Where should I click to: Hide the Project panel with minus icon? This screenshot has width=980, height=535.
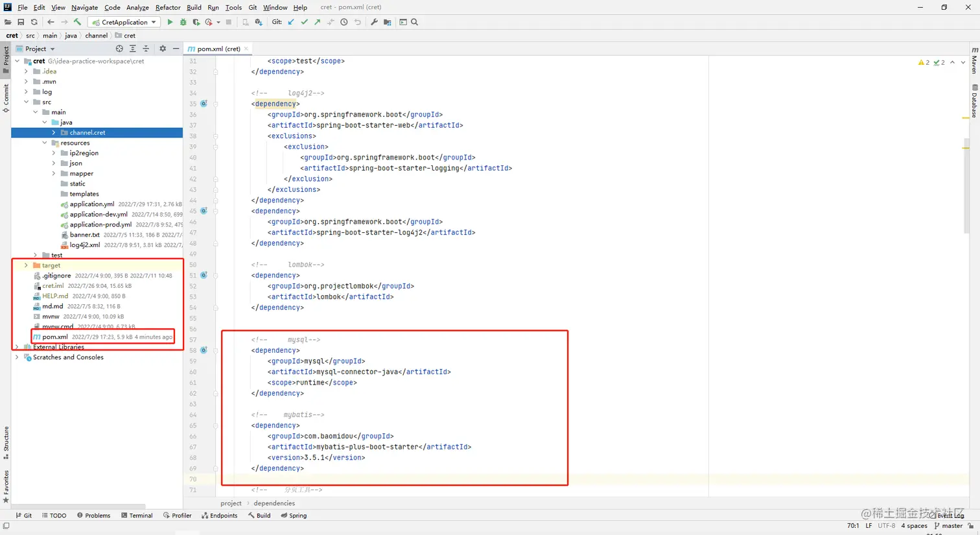176,49
